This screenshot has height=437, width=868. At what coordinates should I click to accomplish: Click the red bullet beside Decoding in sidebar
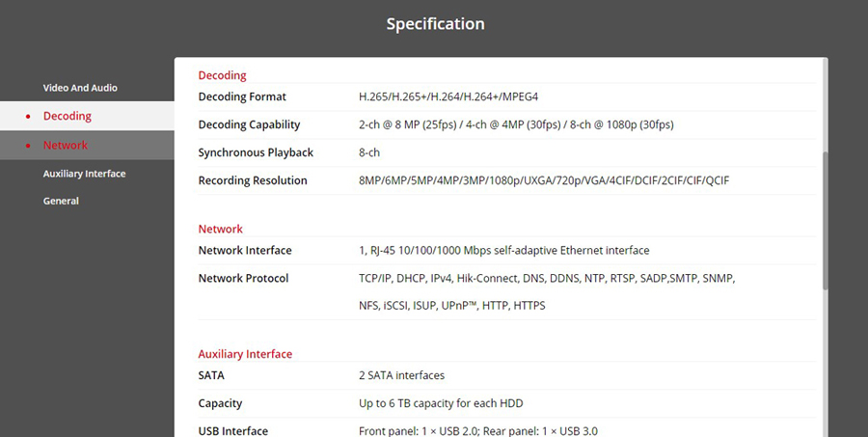[28, 117]
